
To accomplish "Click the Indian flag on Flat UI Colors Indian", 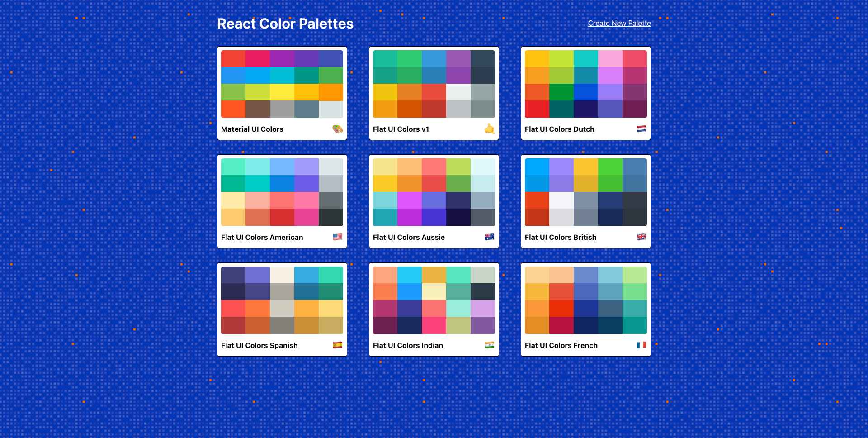I will click(489, 345).
